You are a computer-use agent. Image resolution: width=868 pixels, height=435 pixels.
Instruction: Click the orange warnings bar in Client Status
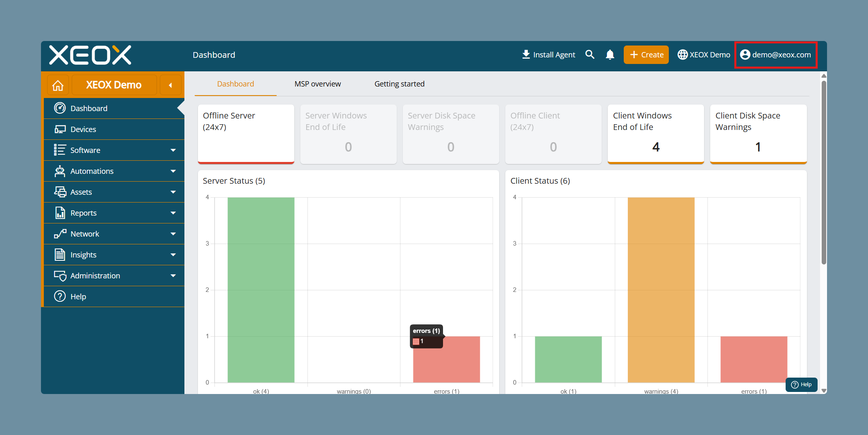coord(661,290)
